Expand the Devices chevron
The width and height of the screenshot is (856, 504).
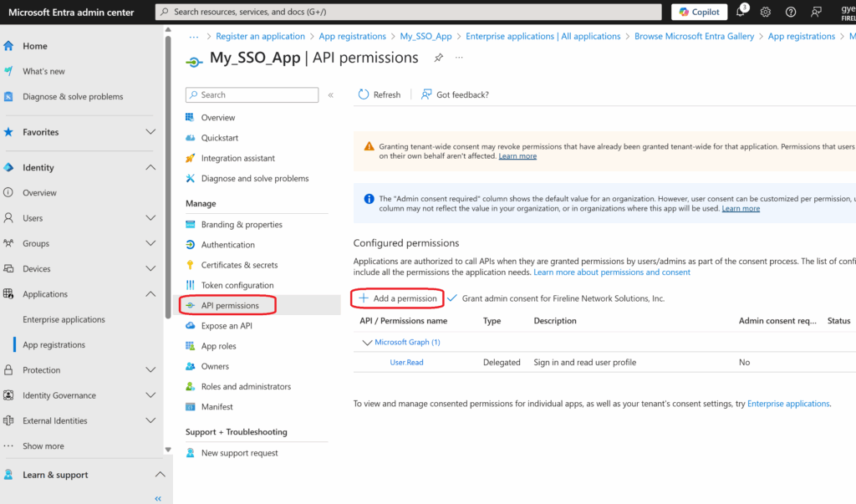click(150, 268)
